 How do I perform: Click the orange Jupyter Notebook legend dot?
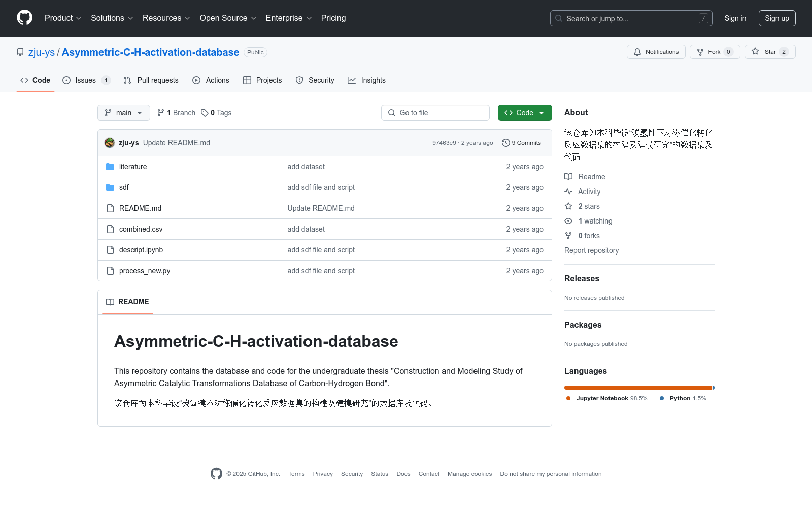tap(568, 398)
